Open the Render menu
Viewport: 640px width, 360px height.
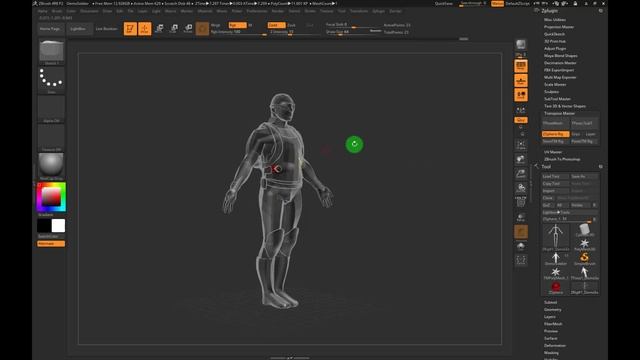[x=278, y=11]
